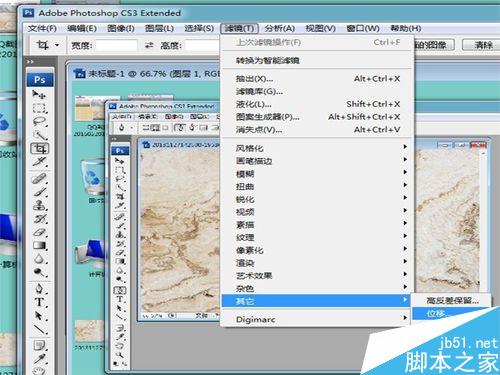Click the 清除 (Clear) button in the options bar
This screenshot has height=375, width=500.
point(483,45)
